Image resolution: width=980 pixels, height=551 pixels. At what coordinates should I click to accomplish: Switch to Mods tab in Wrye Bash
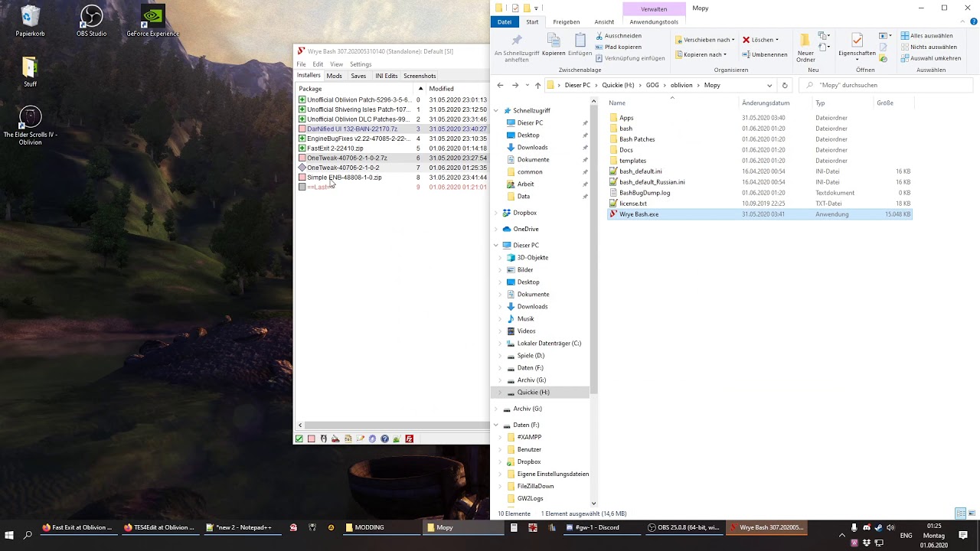pyautogui.click(x=334, y=76)
